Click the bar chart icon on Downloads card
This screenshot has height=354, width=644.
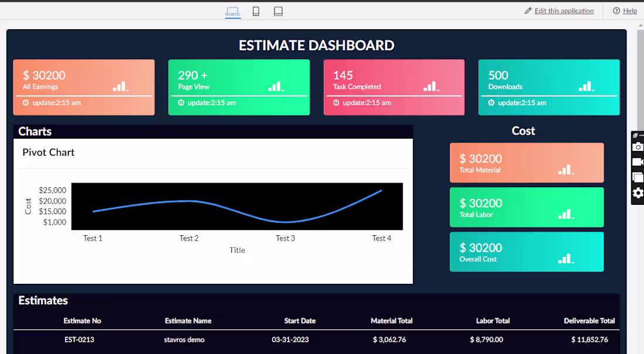coord(585,85)
